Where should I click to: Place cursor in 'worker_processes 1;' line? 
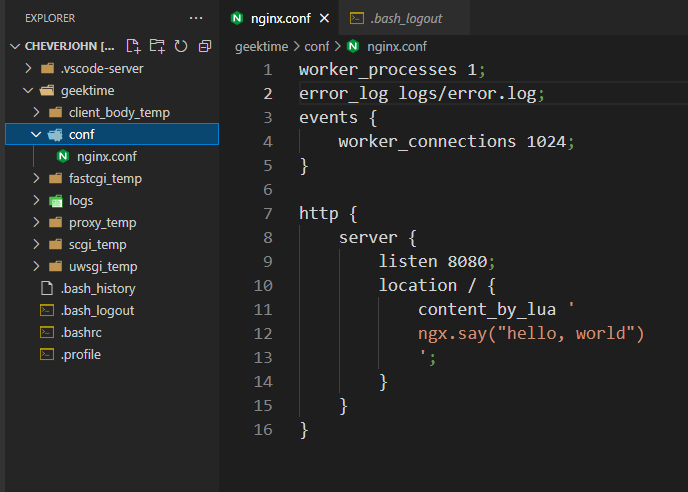(x=392, y=70)
